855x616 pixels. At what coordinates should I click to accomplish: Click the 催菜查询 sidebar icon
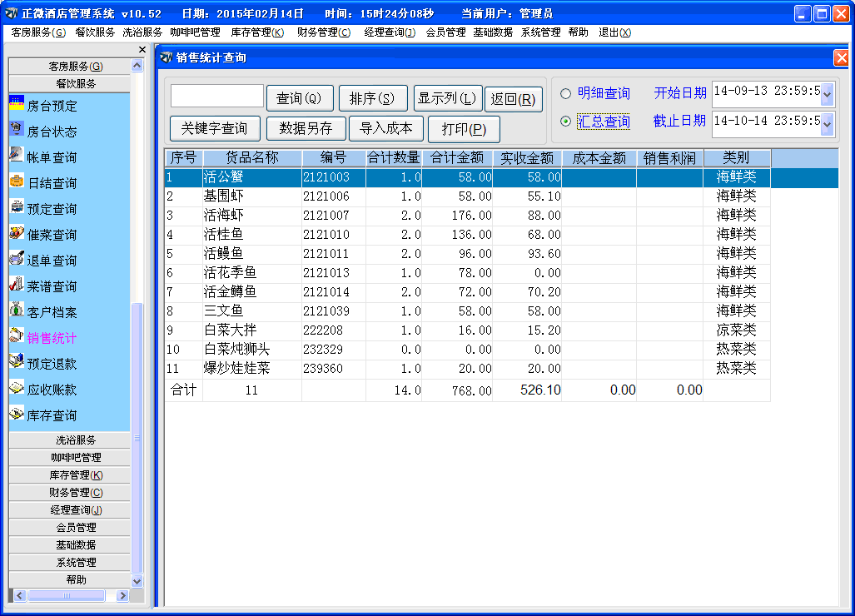point(17,233)
